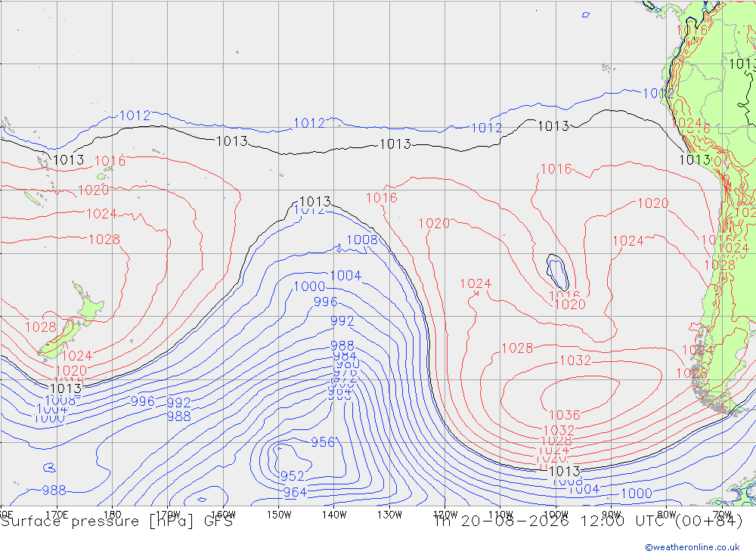This screenshot has height=554, width=756.
Task: Click the red 1028 label west of New Zealand
Action: [x=41, y=327]
